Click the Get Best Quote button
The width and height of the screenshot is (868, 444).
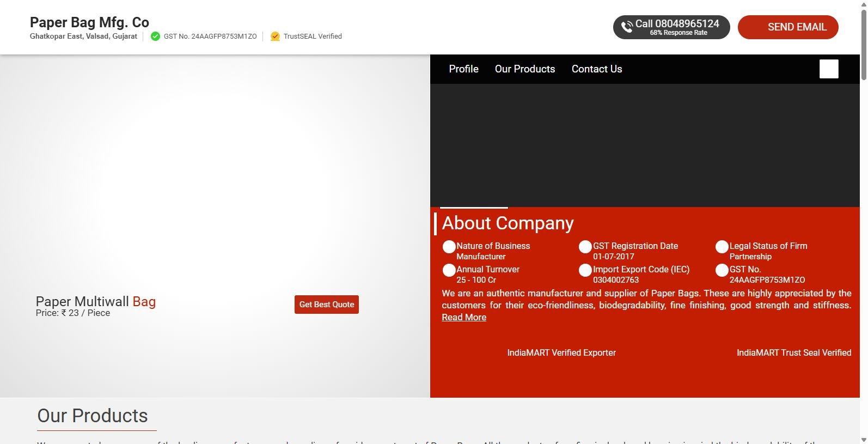pyautogui.click(x=326, y=305)
